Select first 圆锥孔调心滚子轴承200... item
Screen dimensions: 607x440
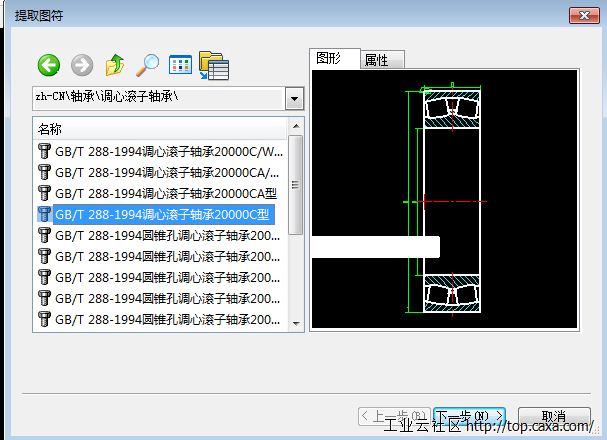tap(160, 235)
